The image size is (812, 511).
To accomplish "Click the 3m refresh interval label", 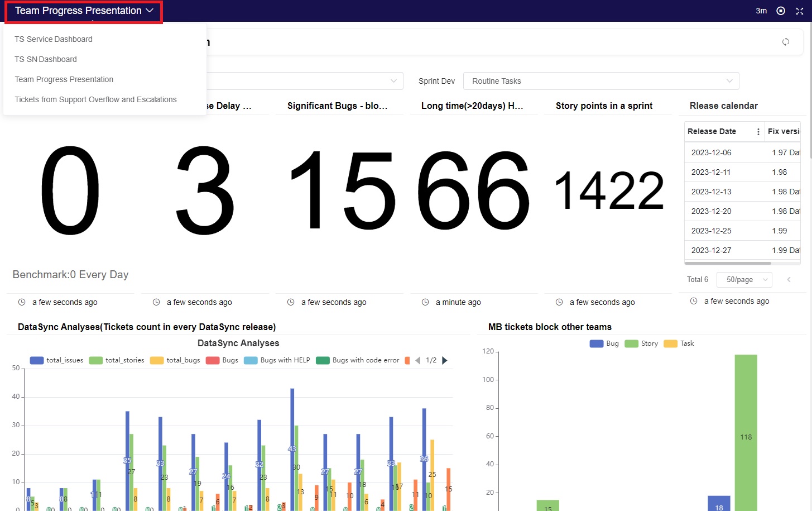I will pyautogui.click(x=761, y=11).
